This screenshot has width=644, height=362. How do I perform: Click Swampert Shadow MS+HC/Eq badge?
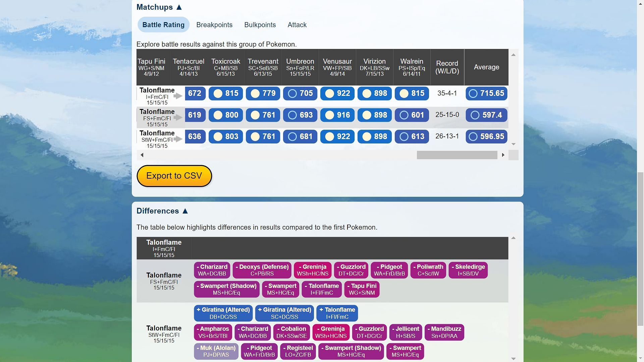coord(226,289)
